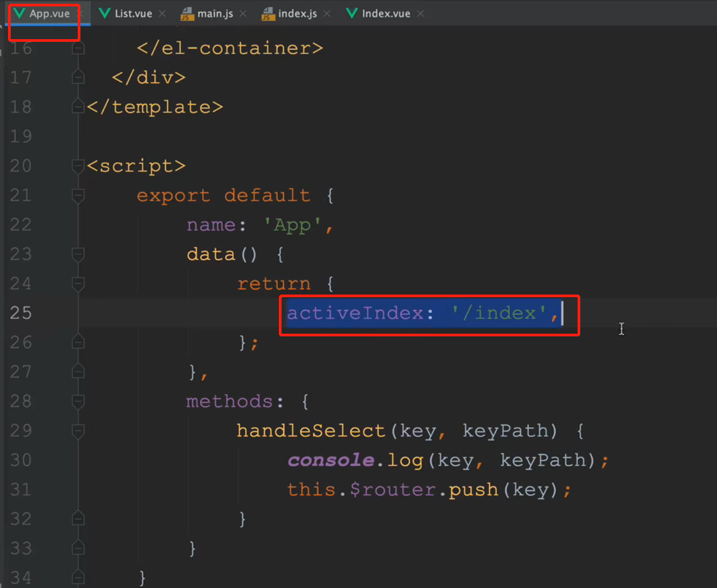Click the name property key
This screenshot has width=717, height=588.
point(211,225)
